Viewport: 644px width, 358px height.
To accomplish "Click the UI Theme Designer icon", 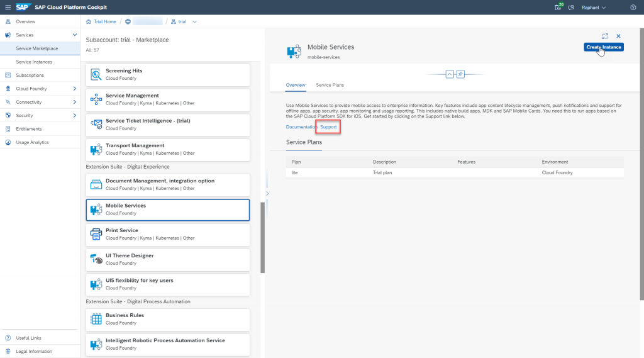I will 96,259.
